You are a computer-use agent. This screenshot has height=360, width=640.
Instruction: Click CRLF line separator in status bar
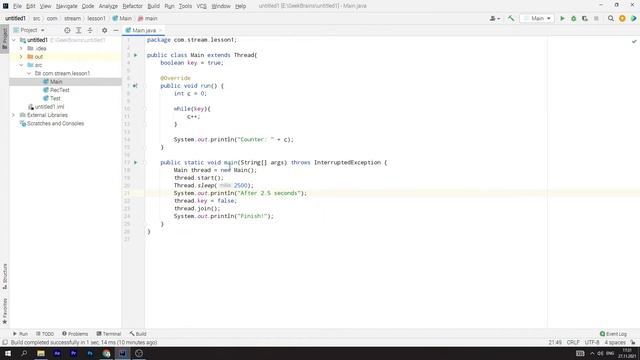click(573, 342)
